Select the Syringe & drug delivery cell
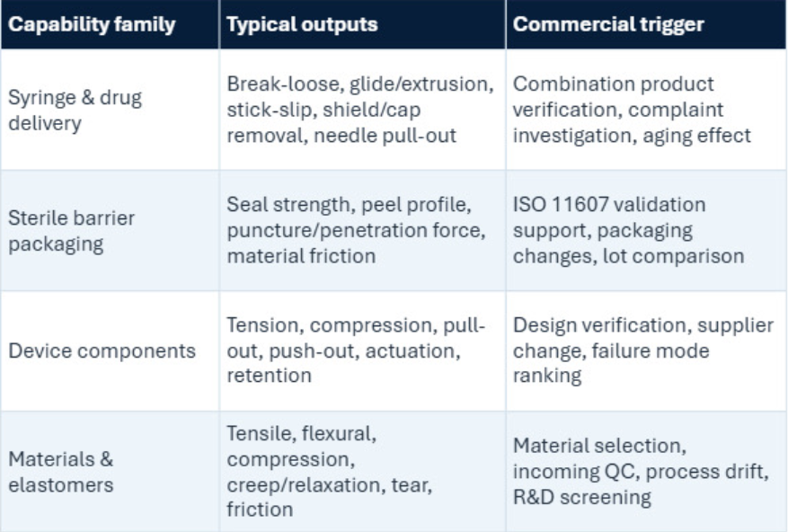This screenshot has width=788, height=532. (x=110, y=110)
